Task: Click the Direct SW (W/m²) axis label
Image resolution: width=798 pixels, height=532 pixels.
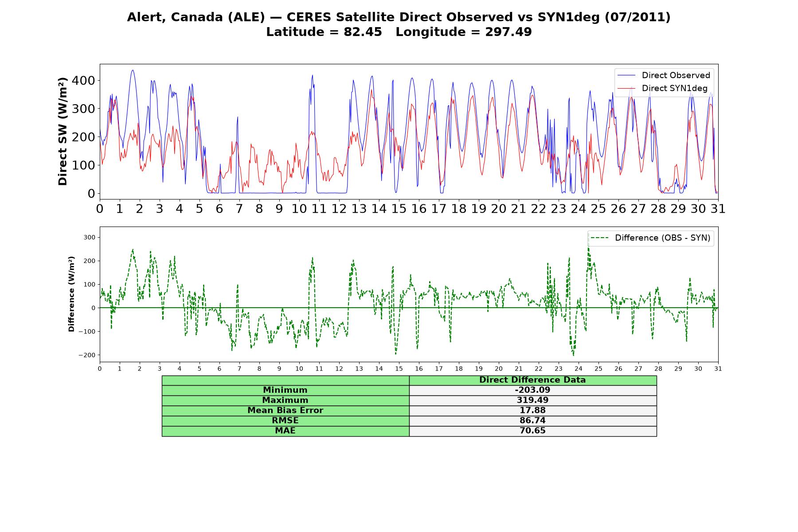Action: point(63,131)
